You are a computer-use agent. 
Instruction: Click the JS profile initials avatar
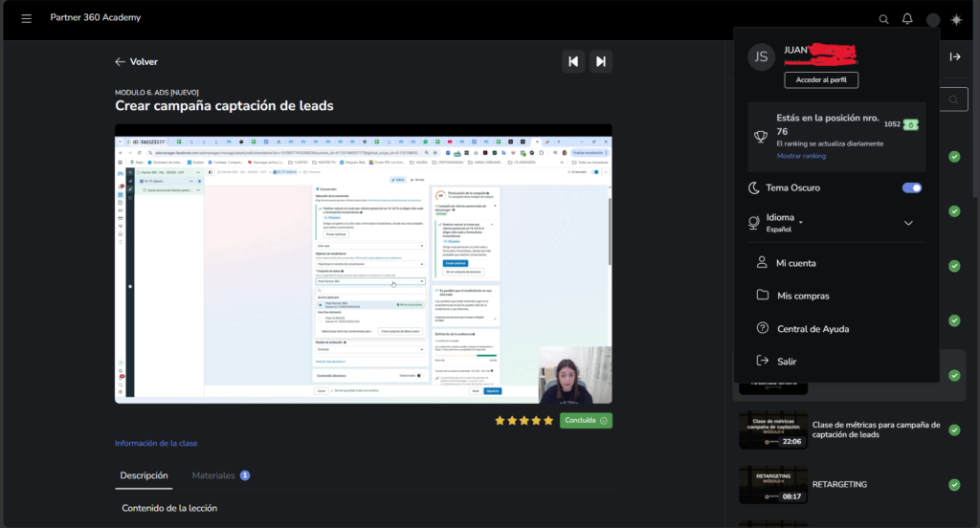tap(761, 56)
